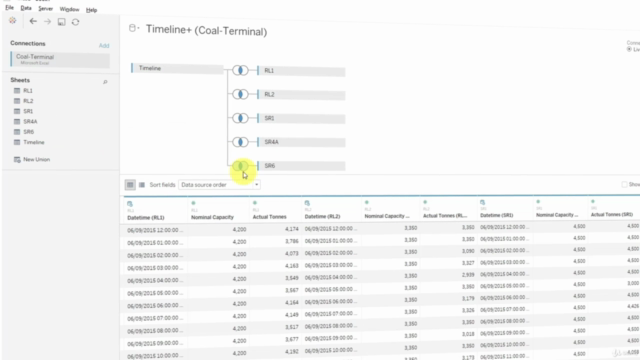Click the Actual Tonnes column header

[x=269, y=217]
